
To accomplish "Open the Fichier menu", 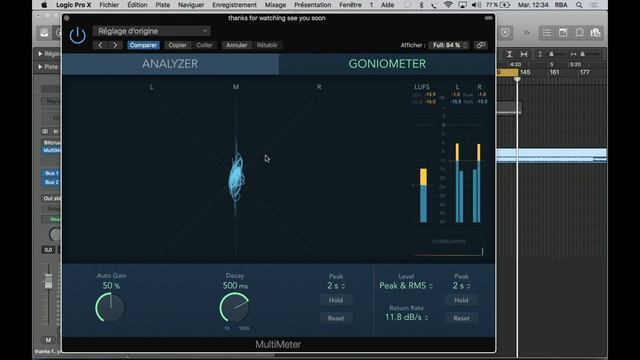I will pos(109,5).
